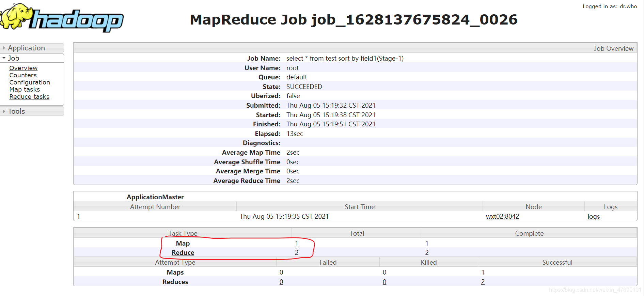Image resolution: width=644 pixels, height=296 pixels.
Task: Select the SUCCEEDED state value
Action: coord(304,87)
